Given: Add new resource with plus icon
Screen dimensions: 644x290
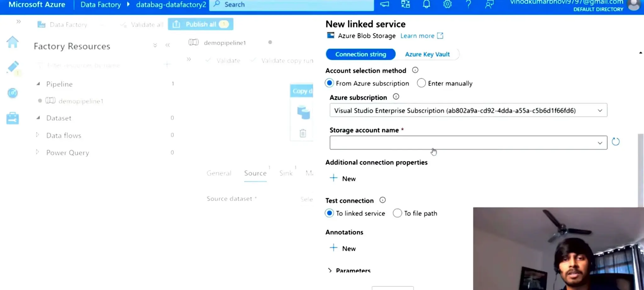Looking at the screenshot, I should [x=167, y=65].
